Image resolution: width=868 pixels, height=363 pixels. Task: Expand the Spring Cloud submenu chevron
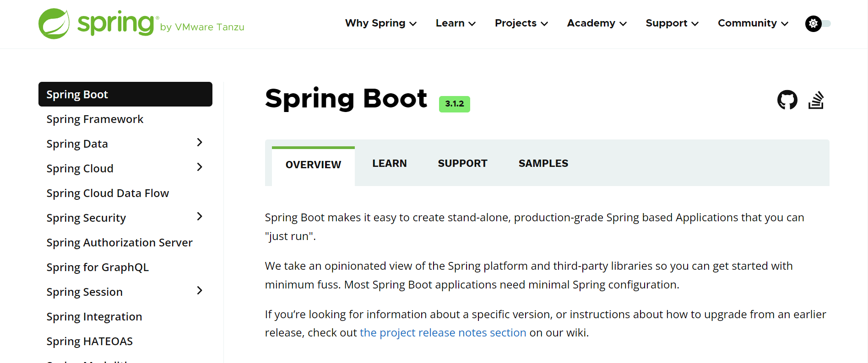(x=200, y=167)
